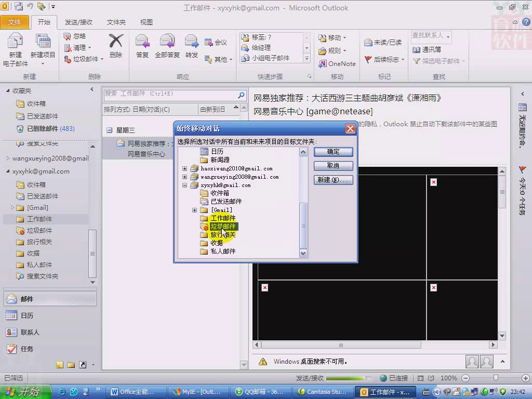Open the File (文件) tab
The image size is (532, 399).
point(14,22)
